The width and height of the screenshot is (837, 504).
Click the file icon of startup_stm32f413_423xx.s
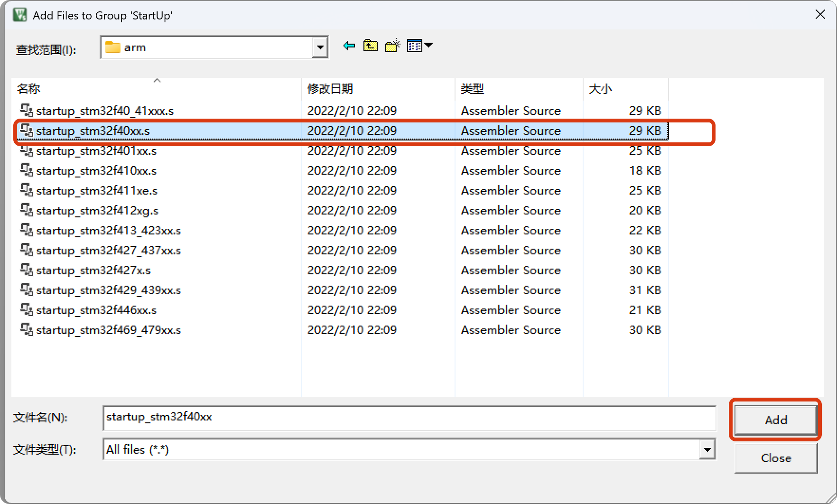(x=27, y=230)
